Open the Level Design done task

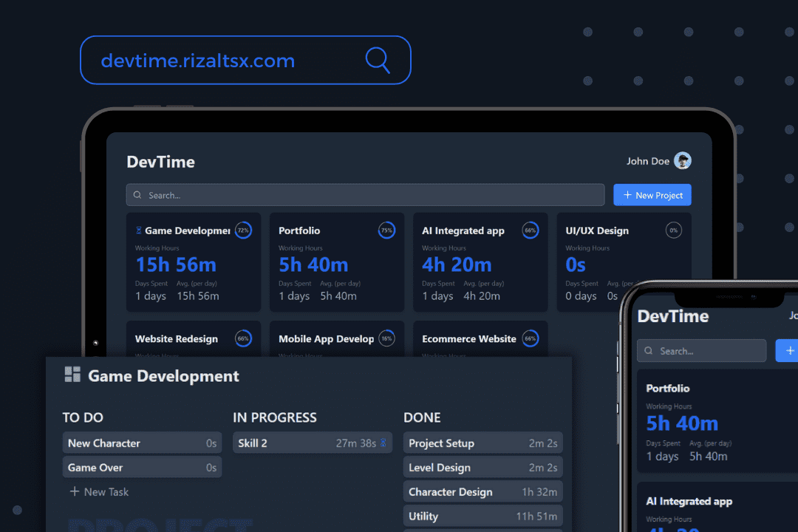(x=483, y=467)
